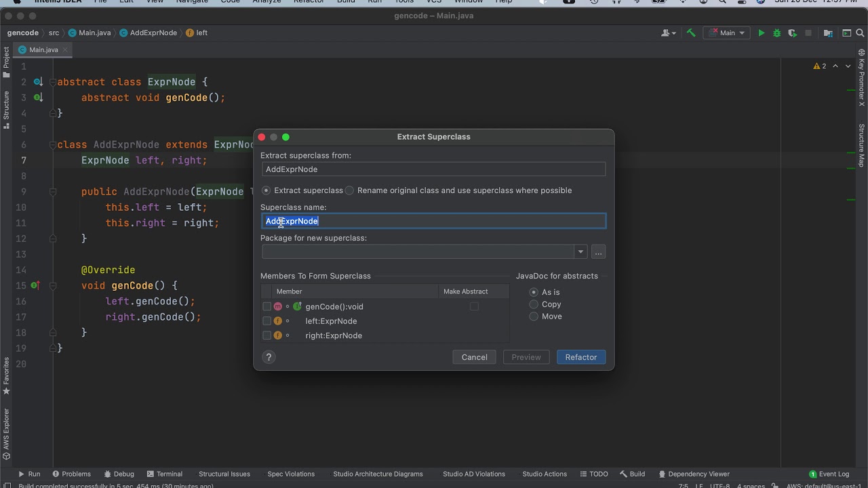The height and width of the screenshot is (488, 868).
Task: Go to previous highlighted error arrow
Action: [835, 66]
